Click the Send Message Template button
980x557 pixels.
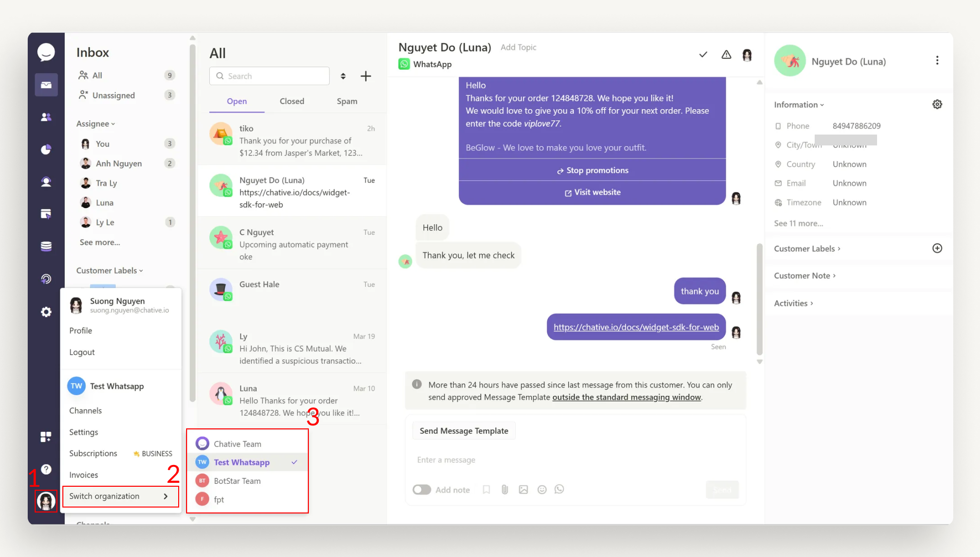click(x=464, y=430)
